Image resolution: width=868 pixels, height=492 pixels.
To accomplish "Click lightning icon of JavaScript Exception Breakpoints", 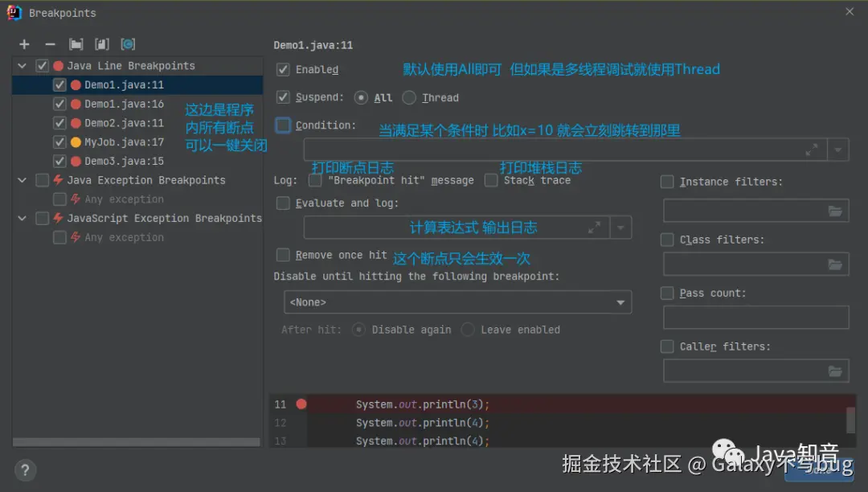I will click(58, 218).
